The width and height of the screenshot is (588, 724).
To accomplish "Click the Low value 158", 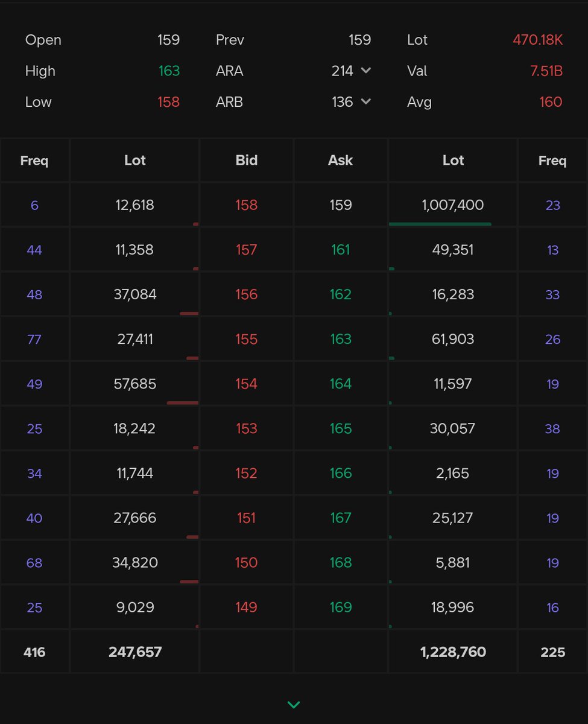I will click(169, 101).
